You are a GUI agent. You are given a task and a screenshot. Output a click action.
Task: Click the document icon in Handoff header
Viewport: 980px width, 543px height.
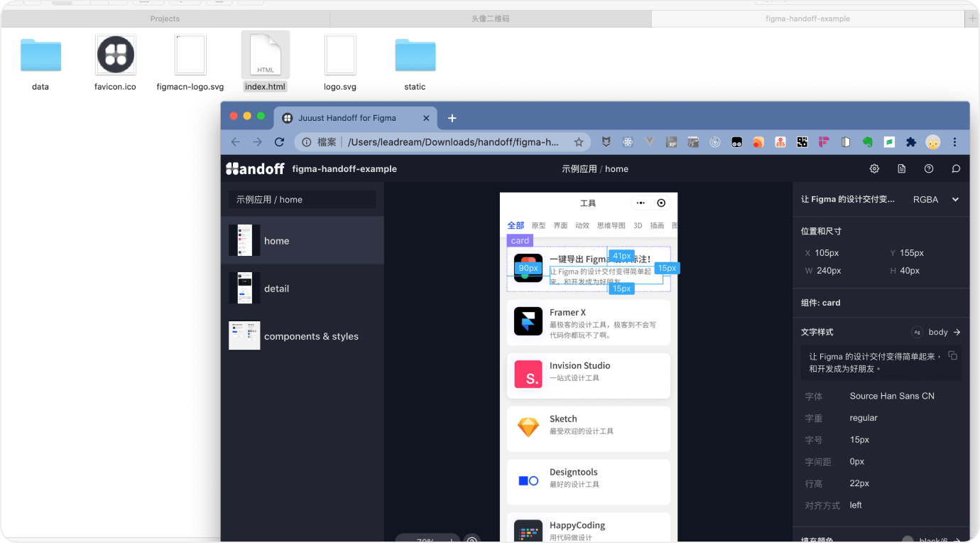click(901, 168)
